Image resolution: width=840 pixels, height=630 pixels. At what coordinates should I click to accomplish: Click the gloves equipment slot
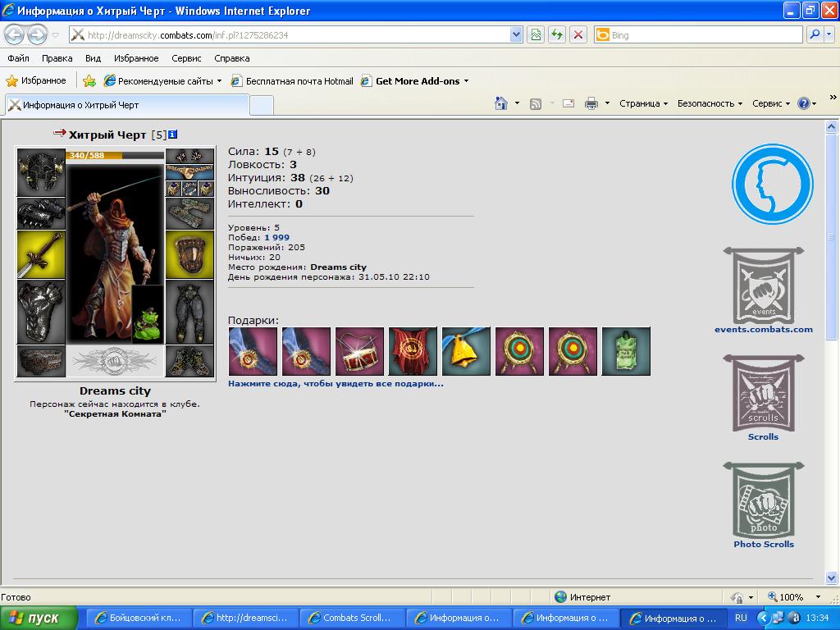coord(189,214)
